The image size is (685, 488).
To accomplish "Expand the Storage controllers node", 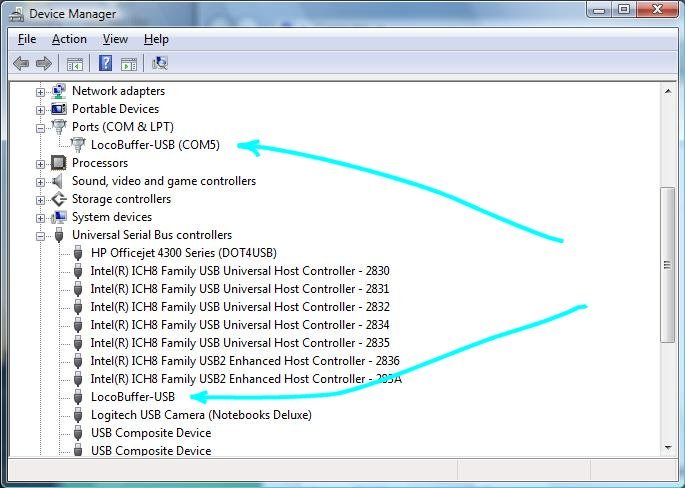I will 40,200.
